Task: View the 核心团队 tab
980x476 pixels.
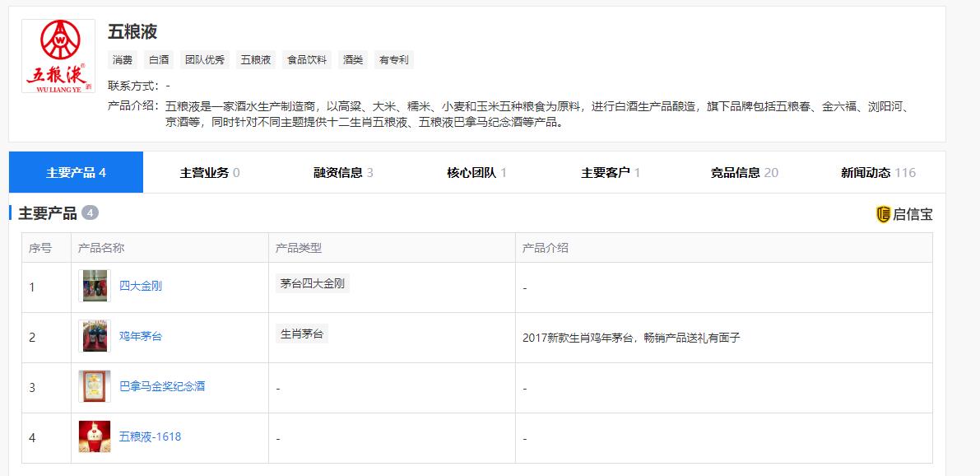Action: coord(476,172)
